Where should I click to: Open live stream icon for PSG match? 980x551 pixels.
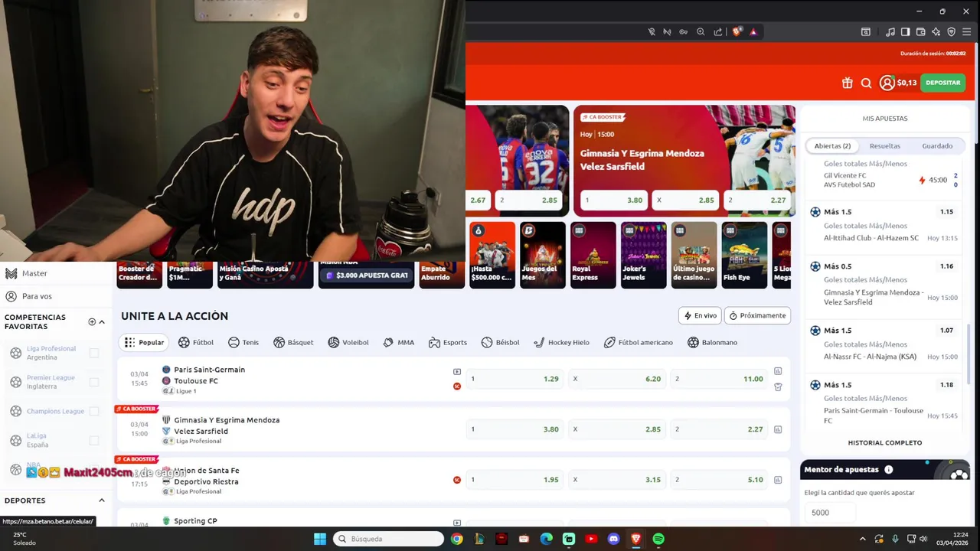[x=457, y=372]
